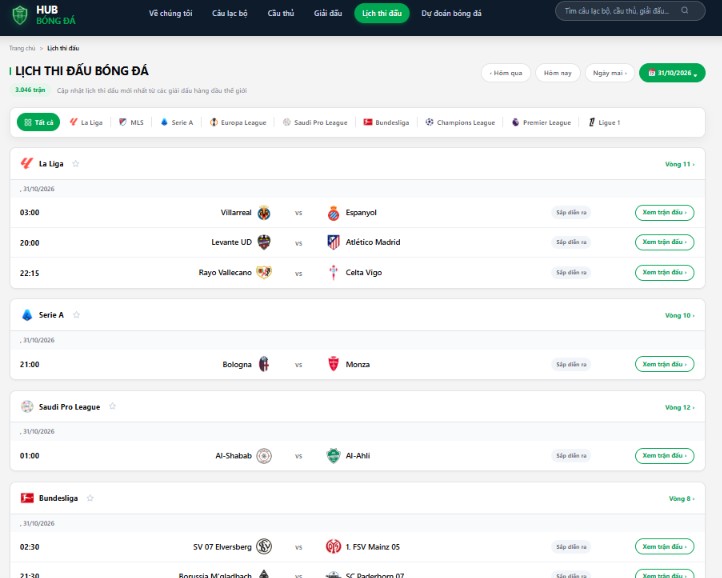The width and height of the screenshot is (722, 578).
Task: Click the Serie A section header logo
Action: (x=27, y=315)
